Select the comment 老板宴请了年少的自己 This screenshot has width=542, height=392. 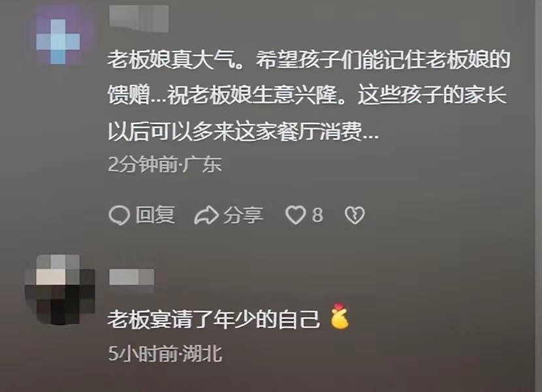[213, 319]
